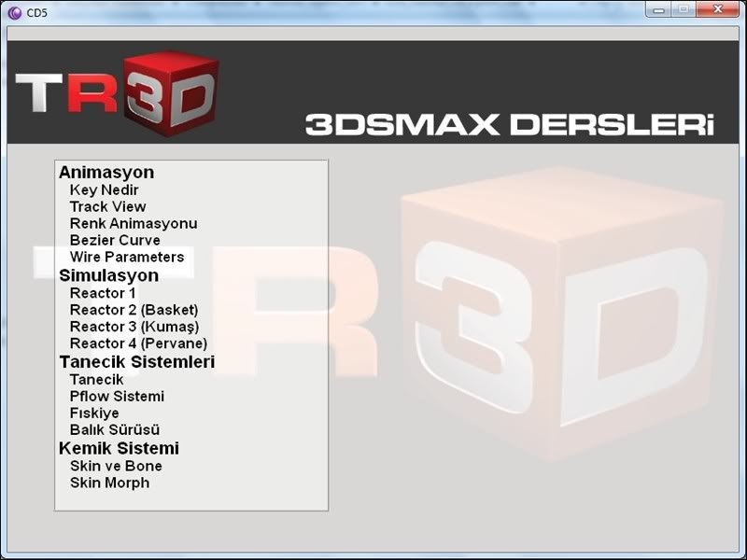Select the Fıskiye lesson
This screenshot has height=560, width=747.
pyautogui.click(x=94, y=413)
